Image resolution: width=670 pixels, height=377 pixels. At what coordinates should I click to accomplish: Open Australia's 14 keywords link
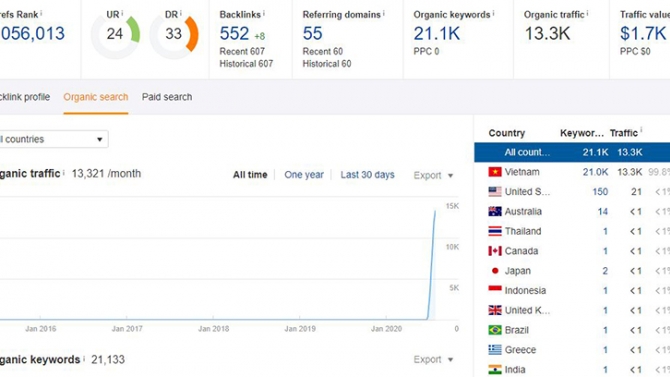(602, 211)
